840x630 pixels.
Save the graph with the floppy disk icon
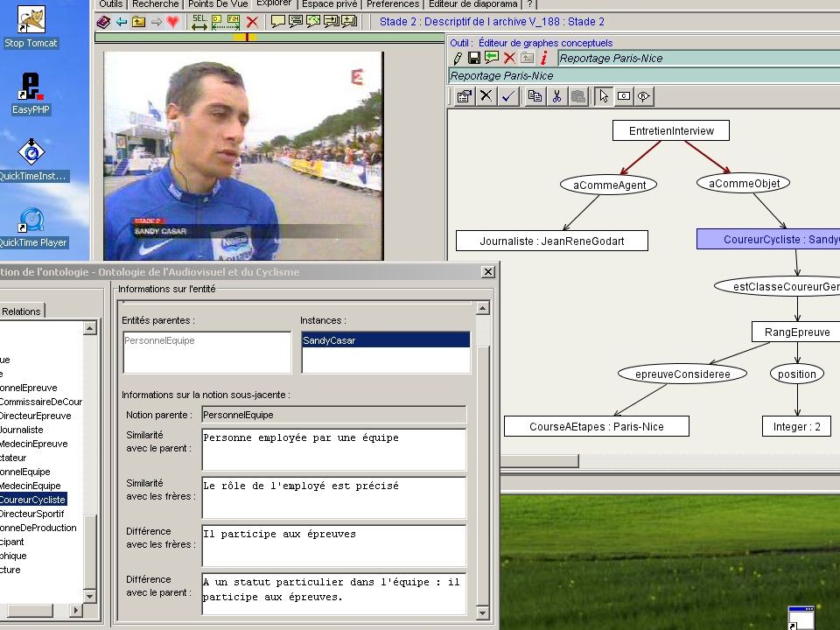474,58
